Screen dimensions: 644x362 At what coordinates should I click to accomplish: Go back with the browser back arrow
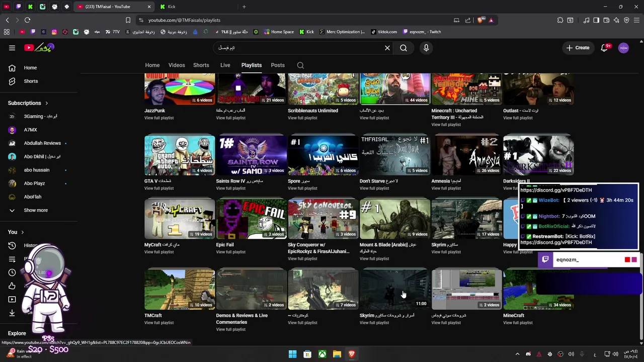7,20
